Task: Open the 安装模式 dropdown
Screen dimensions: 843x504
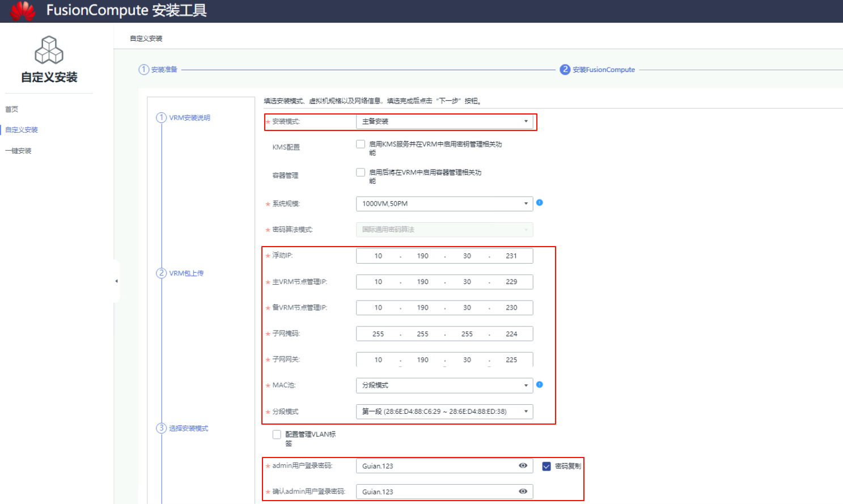Action: (x=444, y=121)
